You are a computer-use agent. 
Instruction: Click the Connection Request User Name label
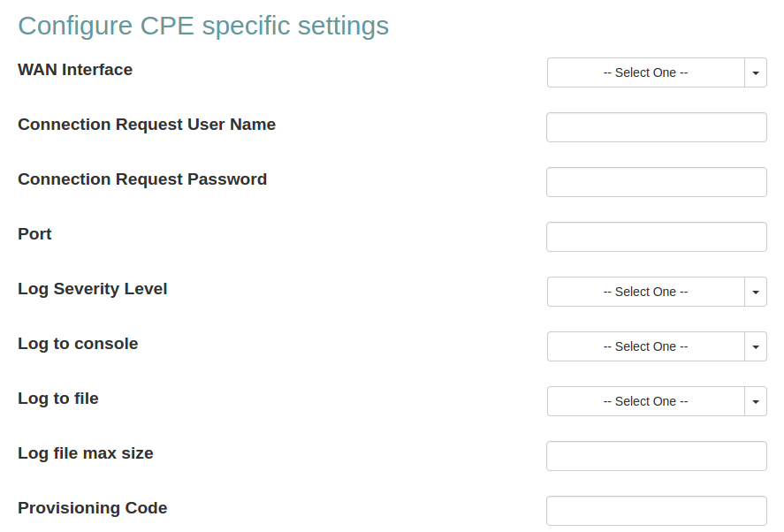click(147, 125)
